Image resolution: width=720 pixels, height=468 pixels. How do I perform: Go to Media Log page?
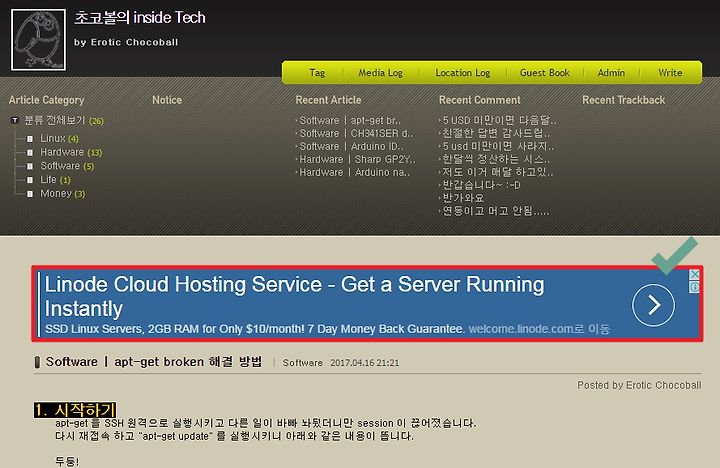380,73
